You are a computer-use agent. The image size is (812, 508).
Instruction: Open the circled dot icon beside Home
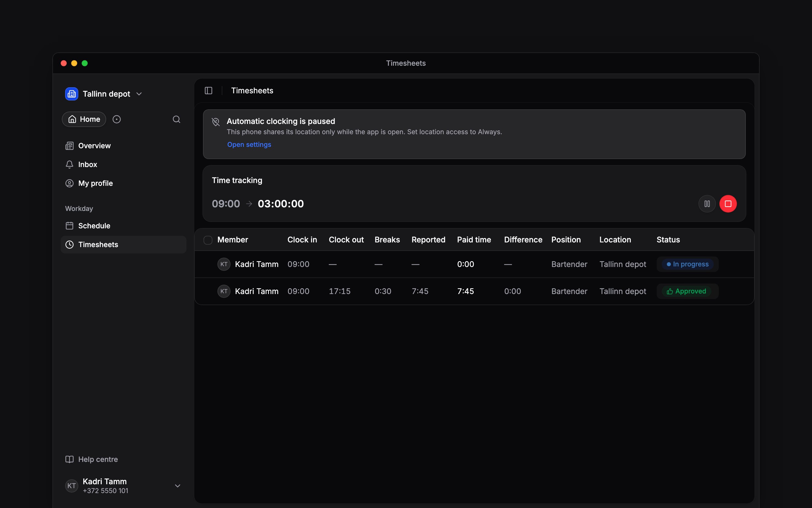(116, 119)
